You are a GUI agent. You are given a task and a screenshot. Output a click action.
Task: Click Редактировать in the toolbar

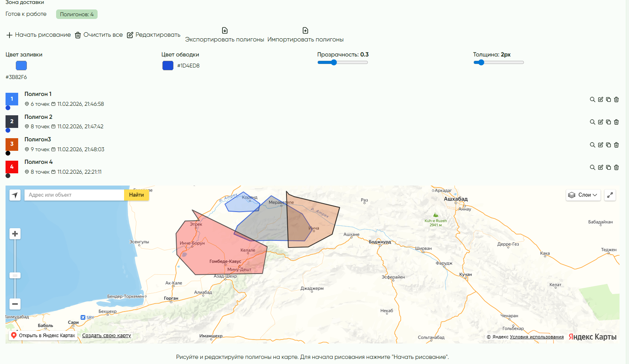click(154, 35)
